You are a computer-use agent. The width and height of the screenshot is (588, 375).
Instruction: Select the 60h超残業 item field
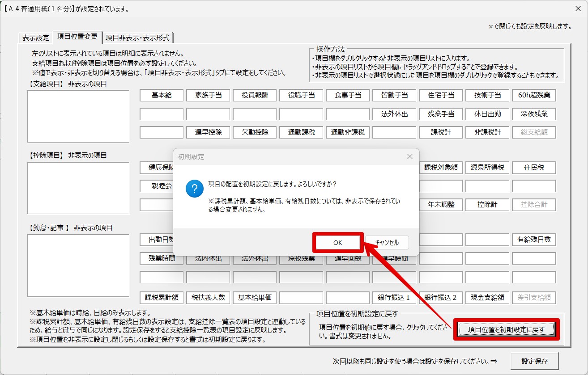coord(534,95)
